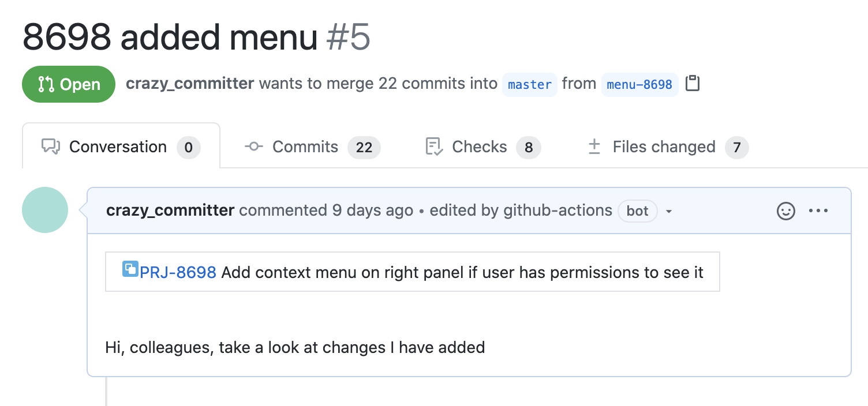Screen dimensions: 868x406
Task: View the Files changed tab
Action: (x=668, y=147)
